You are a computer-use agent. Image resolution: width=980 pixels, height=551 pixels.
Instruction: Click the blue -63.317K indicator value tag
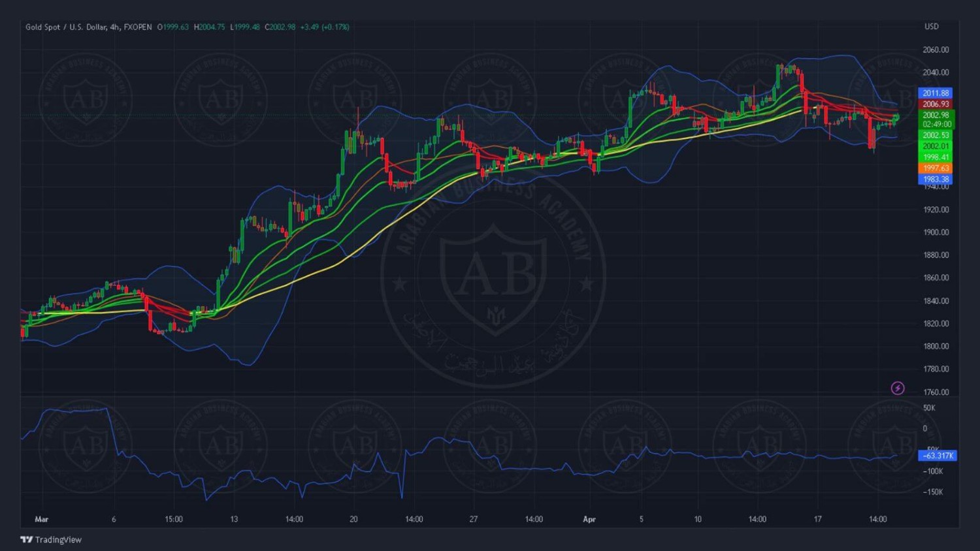point(938,456)
